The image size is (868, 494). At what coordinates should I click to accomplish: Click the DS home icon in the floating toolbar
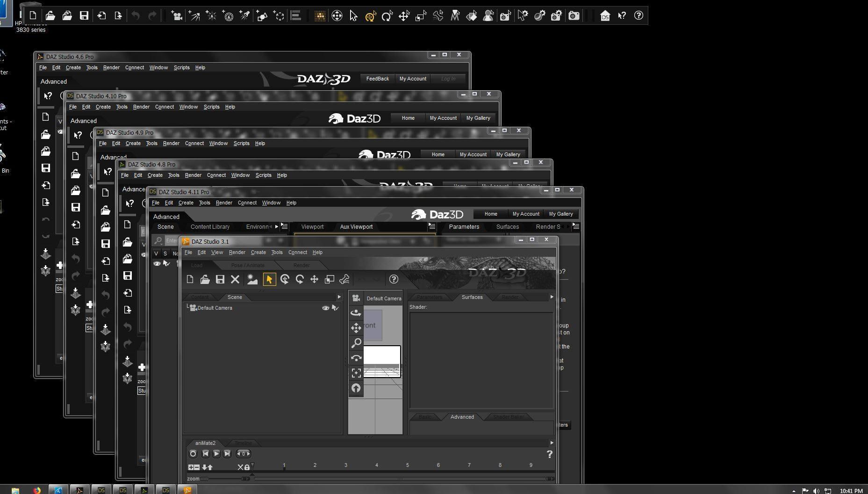(x=605, y=15)
